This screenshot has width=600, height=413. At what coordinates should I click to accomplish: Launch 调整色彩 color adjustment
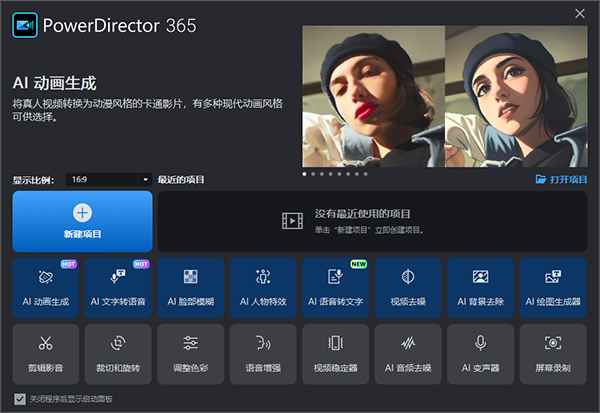tap(191, 354)
